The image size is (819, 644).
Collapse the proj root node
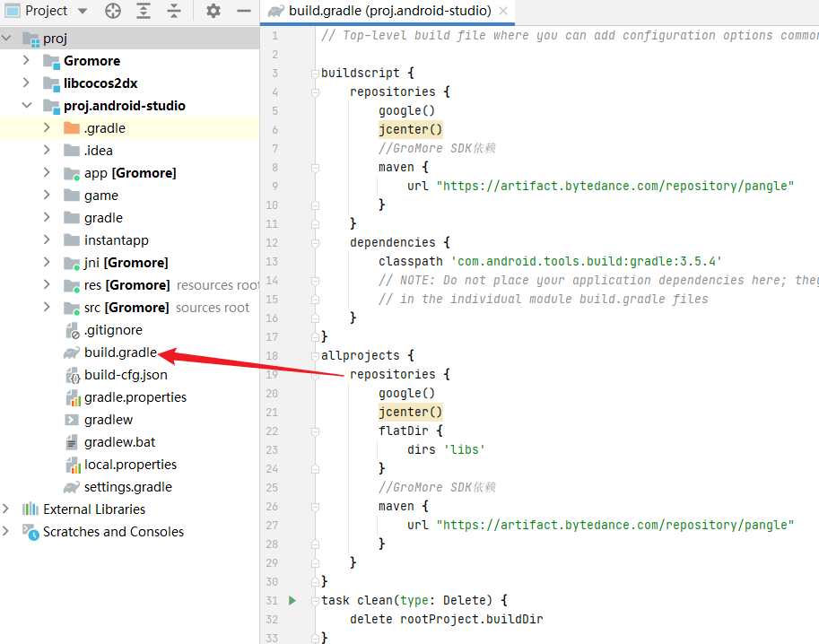click(7, 39)
